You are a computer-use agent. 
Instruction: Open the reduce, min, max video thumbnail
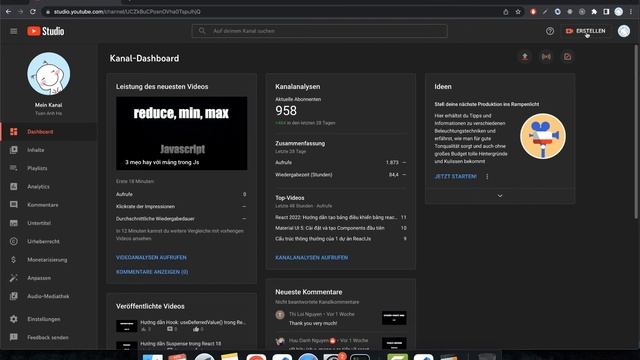182,133
